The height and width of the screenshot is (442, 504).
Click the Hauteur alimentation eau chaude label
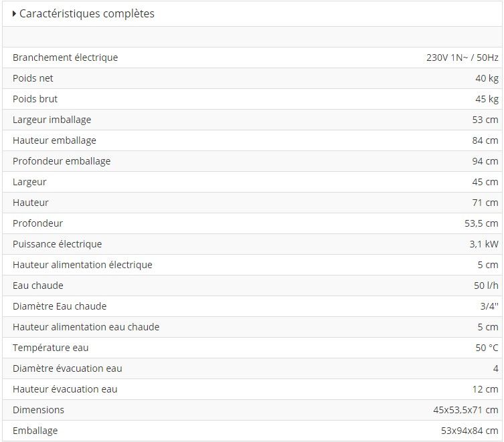coord(86,327)
